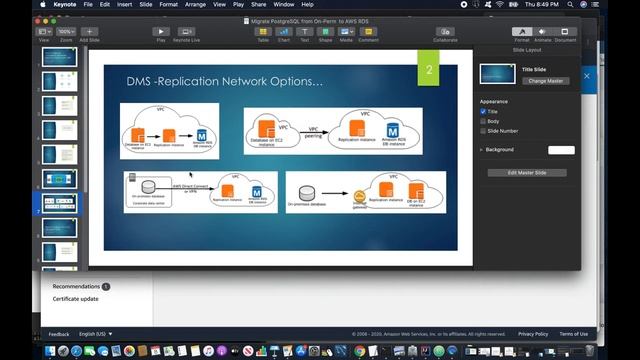Select slide 6 thumbnail in the navigator

[x=60, y=179]
